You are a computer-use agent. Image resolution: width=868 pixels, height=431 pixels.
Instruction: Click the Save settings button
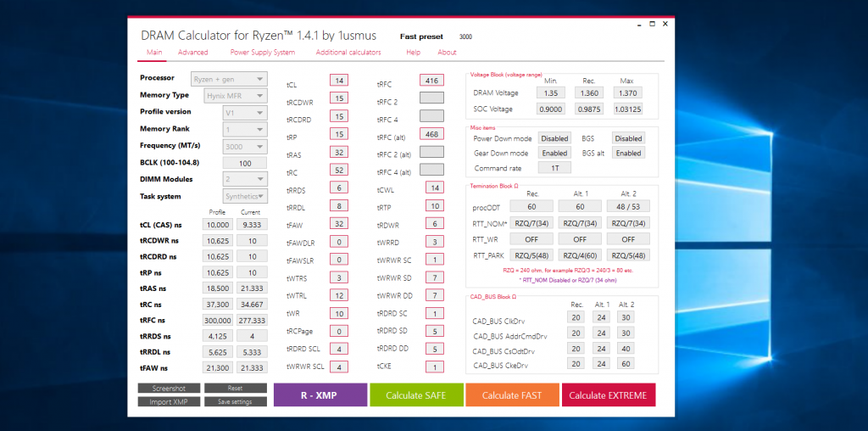pyautogui.click(x=236, y=401)
